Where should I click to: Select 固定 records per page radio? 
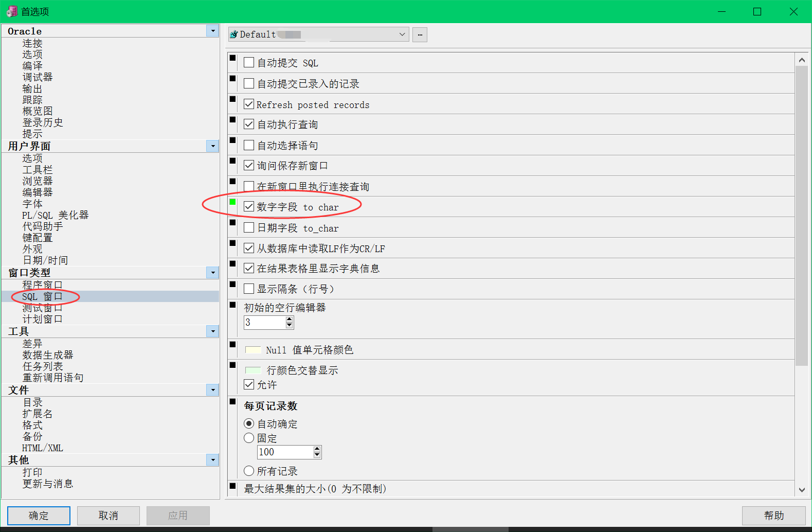[249, 438]
